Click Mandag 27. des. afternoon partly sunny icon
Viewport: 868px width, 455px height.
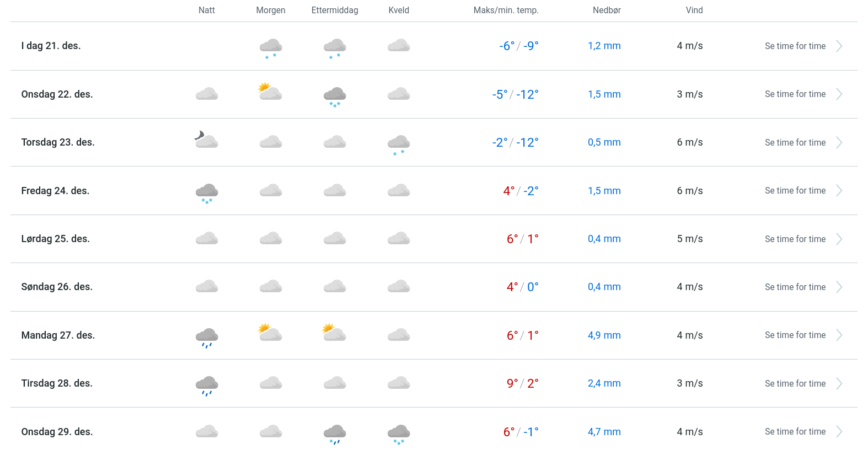click(334, 333)
